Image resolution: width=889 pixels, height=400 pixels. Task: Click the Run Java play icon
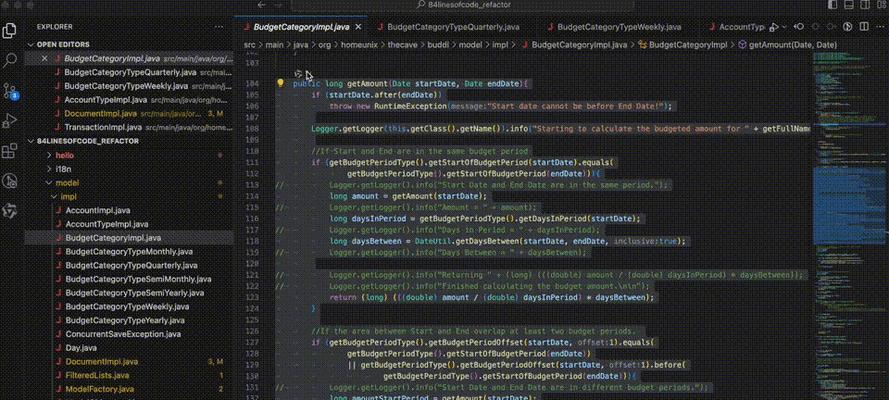(775, 27)
